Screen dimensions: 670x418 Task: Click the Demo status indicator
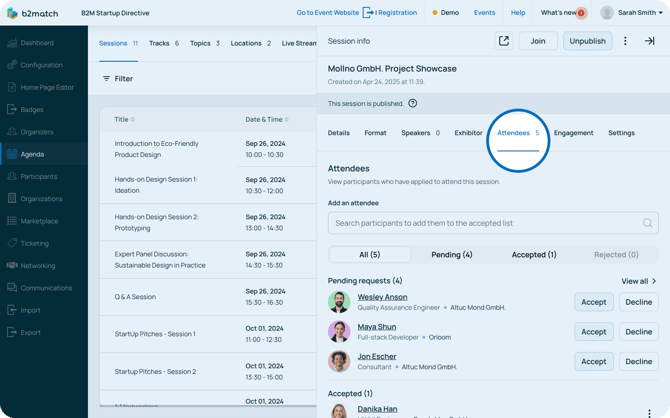tap(446, 13)
